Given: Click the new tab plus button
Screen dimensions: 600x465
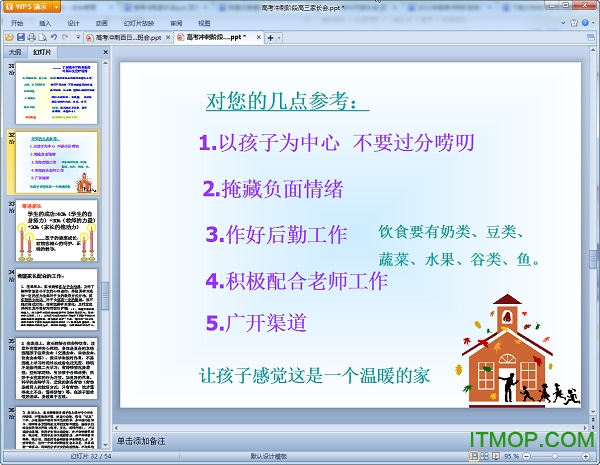Looking at the screenshot, I should pyautogui.click(x=270, y=37).
